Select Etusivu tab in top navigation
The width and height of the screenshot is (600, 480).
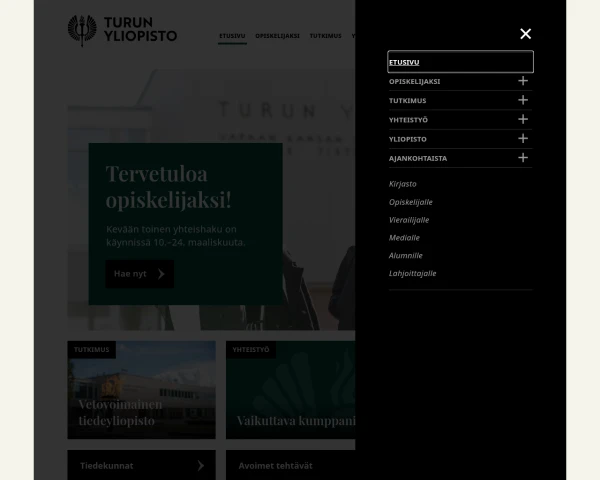pos(232,36)
